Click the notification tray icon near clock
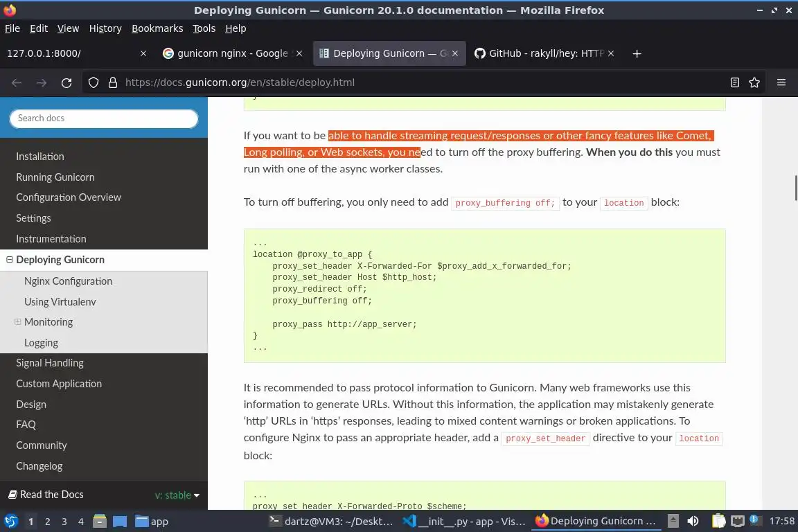798x532 pixels. 755,520
